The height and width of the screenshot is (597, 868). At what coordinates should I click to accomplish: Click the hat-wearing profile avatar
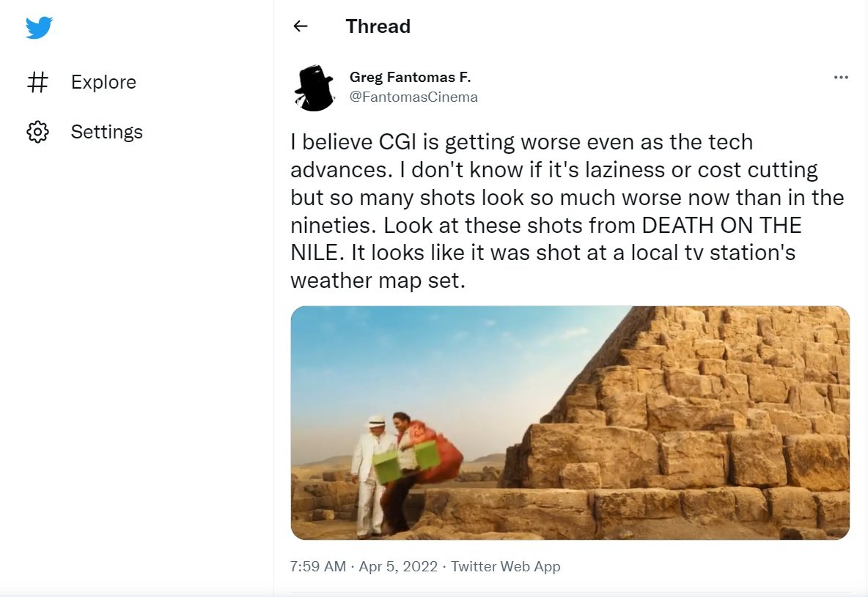[315, 87]
